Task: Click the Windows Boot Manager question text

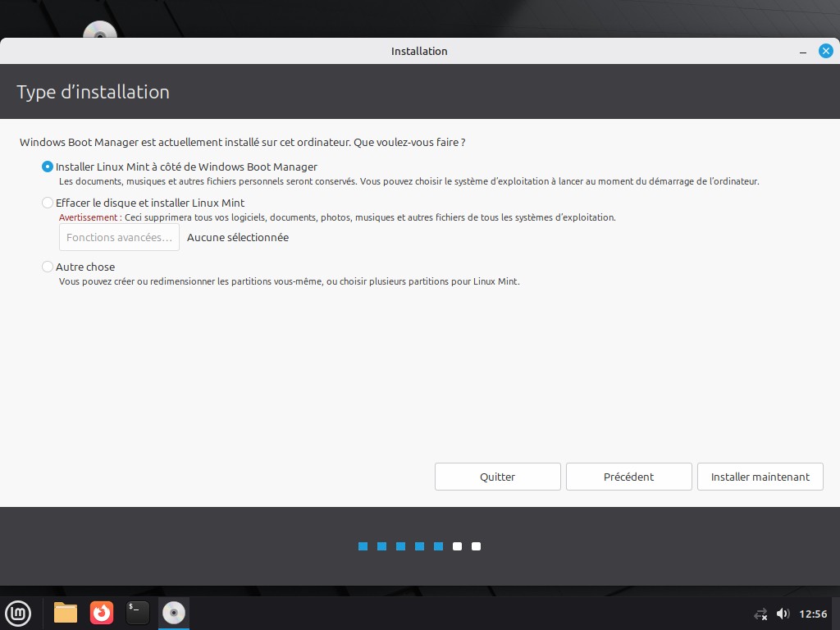Action: 243,143
